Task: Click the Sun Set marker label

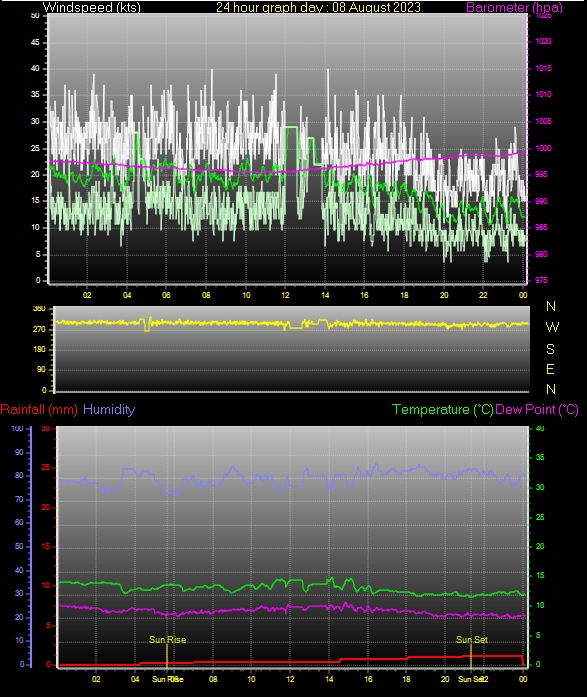Action: 471,640
